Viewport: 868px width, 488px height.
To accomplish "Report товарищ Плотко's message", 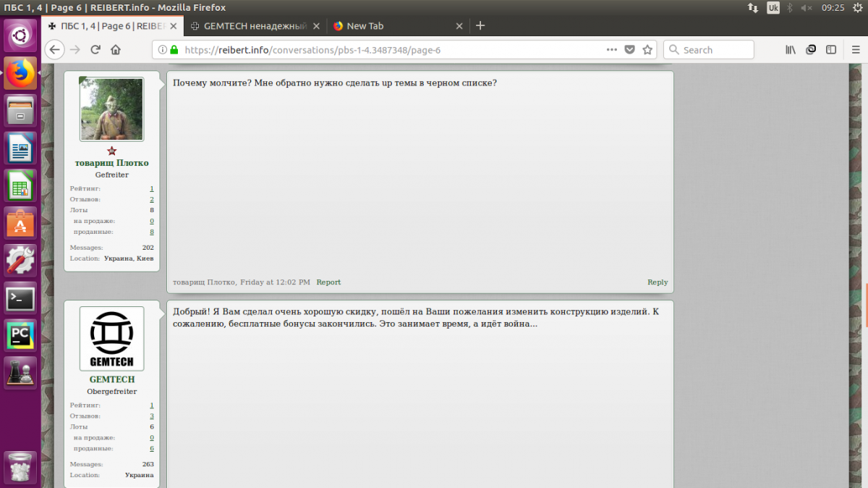I will point(328,282).
